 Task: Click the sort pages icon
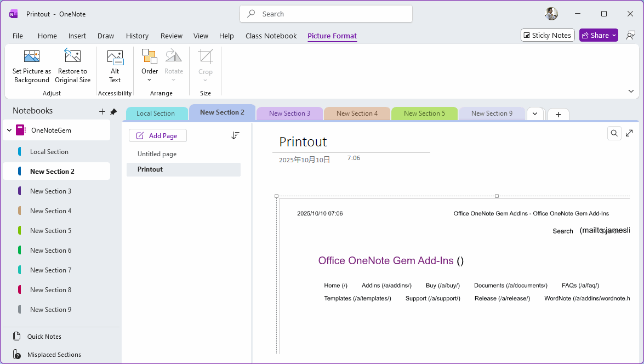[x=235, y=135]
